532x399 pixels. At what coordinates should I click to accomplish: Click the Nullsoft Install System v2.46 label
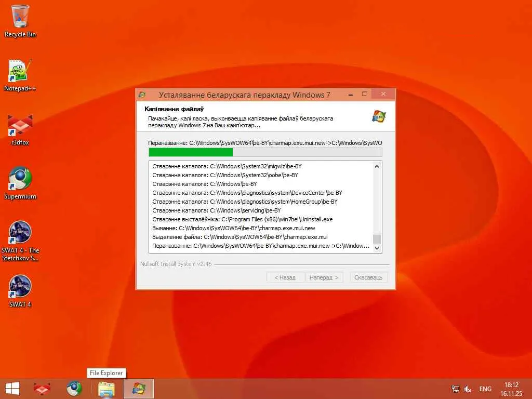click(x=176, y=263)
